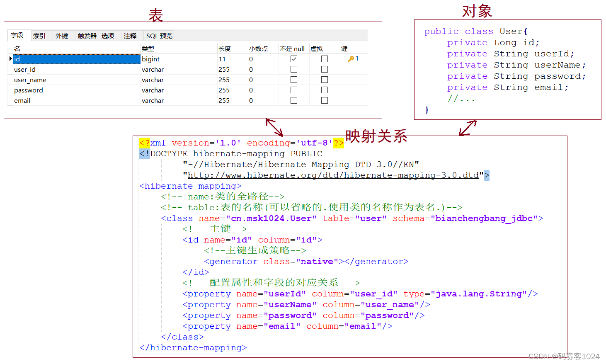
Task: Open the hibernate-mapping-3.0.dtd URL
Action: [x=333, y=175]
